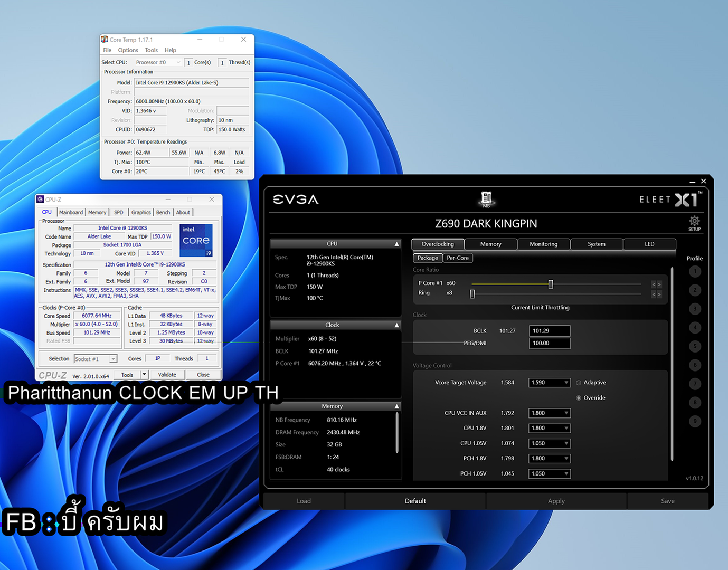Collapse the Memory panel in ELEET X1
Screen dimensions: 728x570
(396, 406)
